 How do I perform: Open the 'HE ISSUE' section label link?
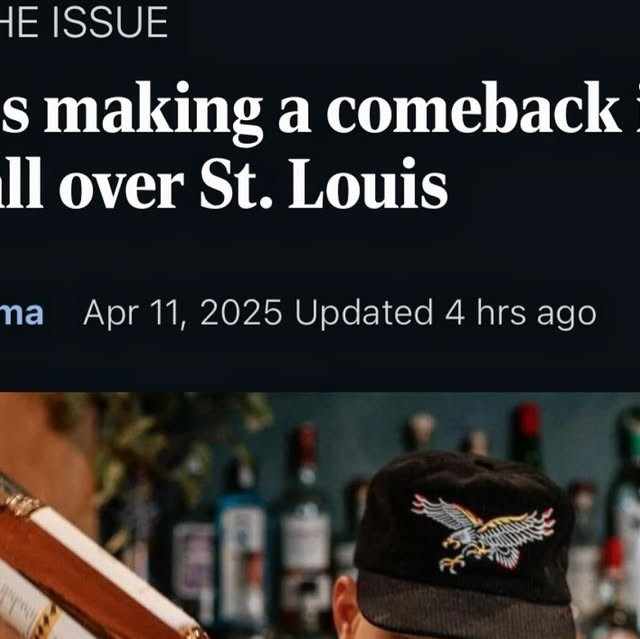pos(84,22)
